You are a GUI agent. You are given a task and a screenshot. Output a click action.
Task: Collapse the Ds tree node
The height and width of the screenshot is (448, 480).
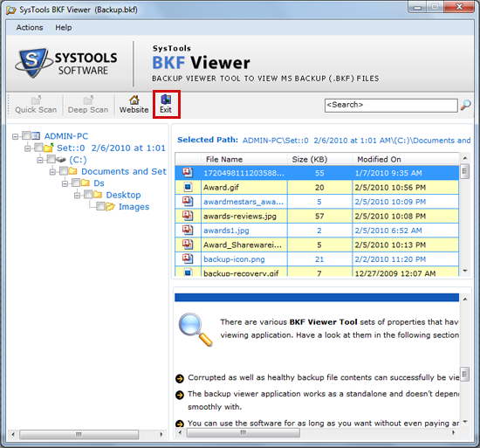click(65, 183)
